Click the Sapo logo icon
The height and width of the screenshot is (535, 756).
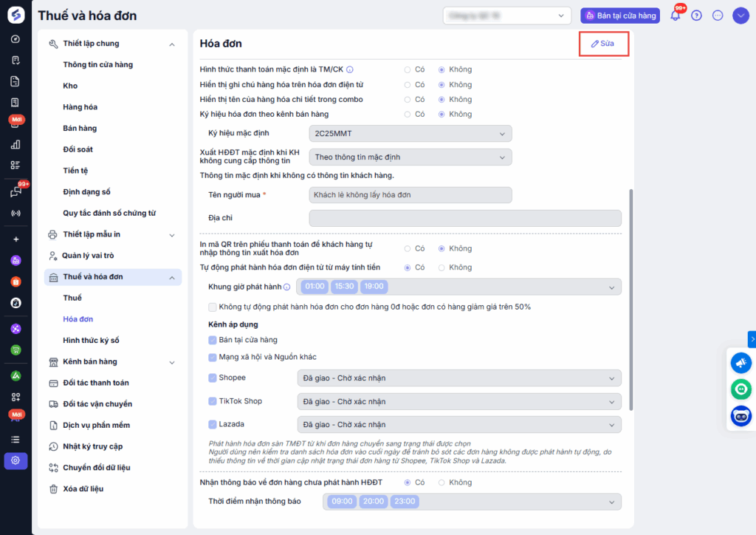[x=16, y=15]
